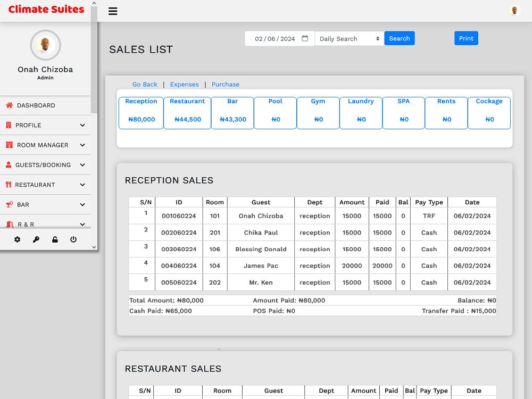Click sidebar scroll down arrow
532x399 pixels.
(x=94, y=247)
